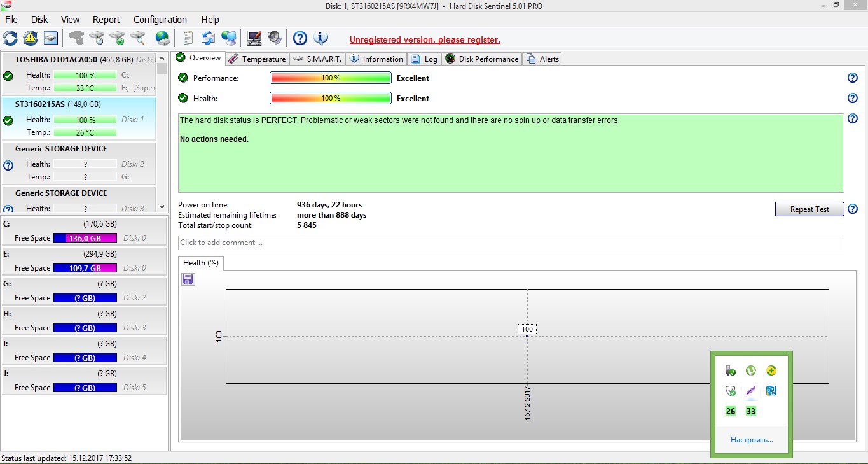
Task: Open the Unregistered version register link
Action: (x=424, y=39)
